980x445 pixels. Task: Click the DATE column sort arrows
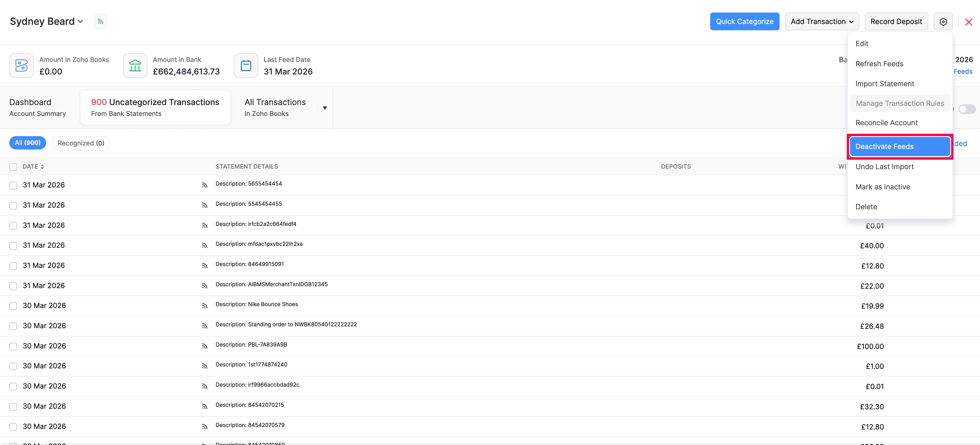(42, 167)
